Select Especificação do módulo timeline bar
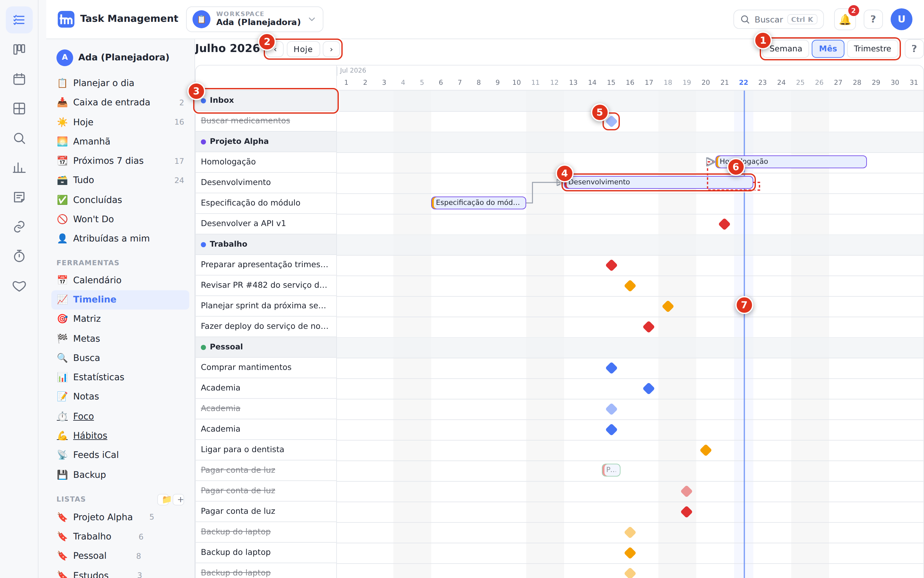 478,203
